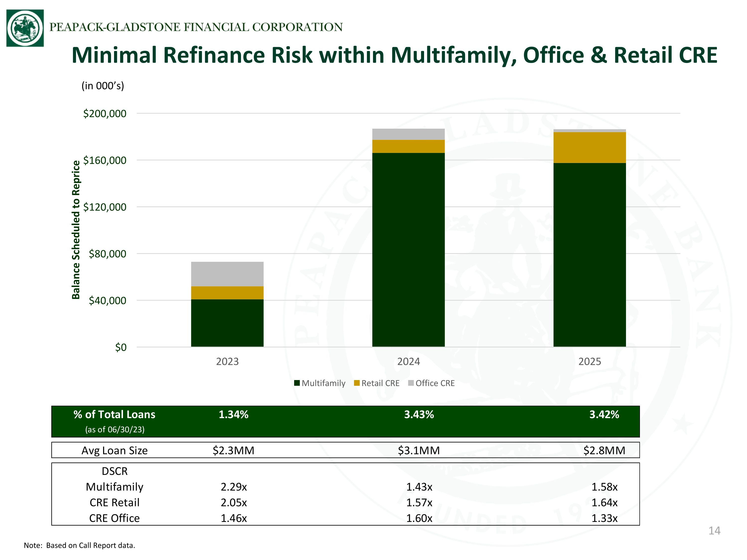
Task: Select the 3.43% total loans value
Action: 419,414
